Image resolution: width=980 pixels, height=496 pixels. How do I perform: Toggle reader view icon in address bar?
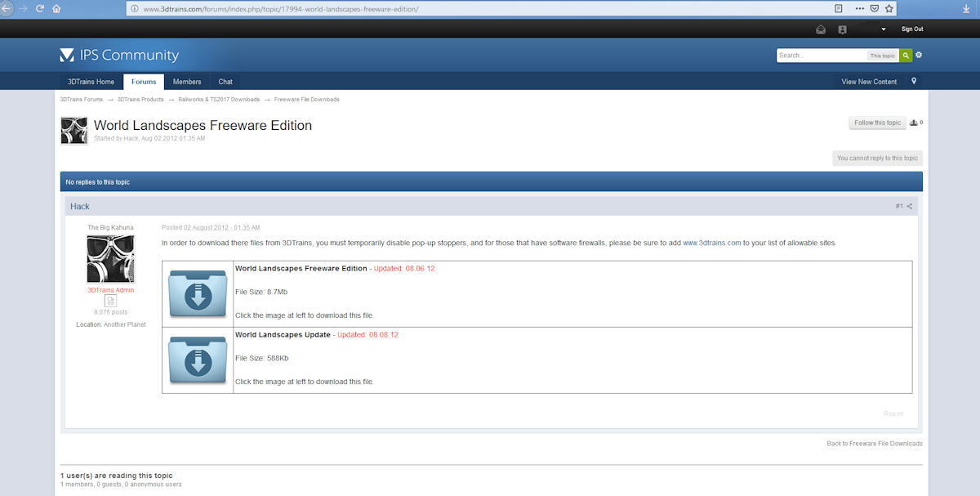click(839, 8)
